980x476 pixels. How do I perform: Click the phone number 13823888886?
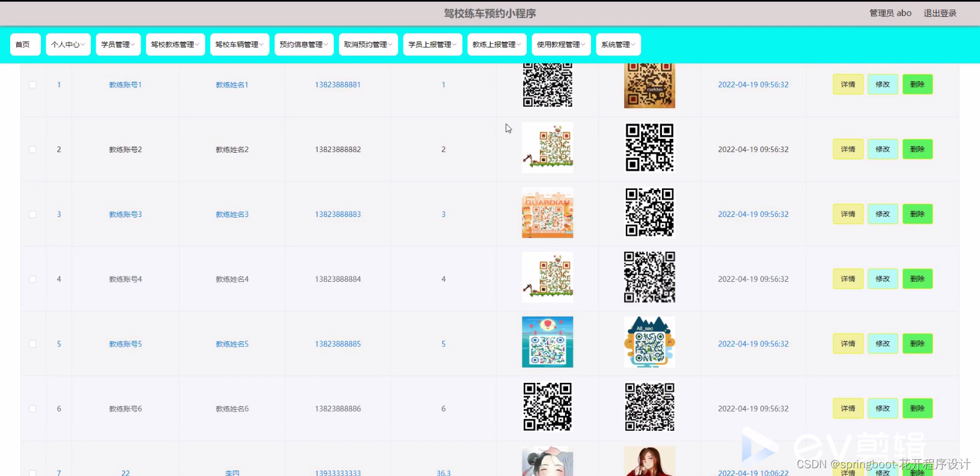coord(338,409)
